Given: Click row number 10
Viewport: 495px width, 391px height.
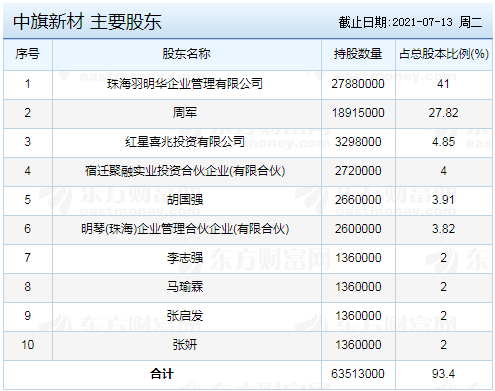Looking at the screenshot, I should tap(28, 345).
